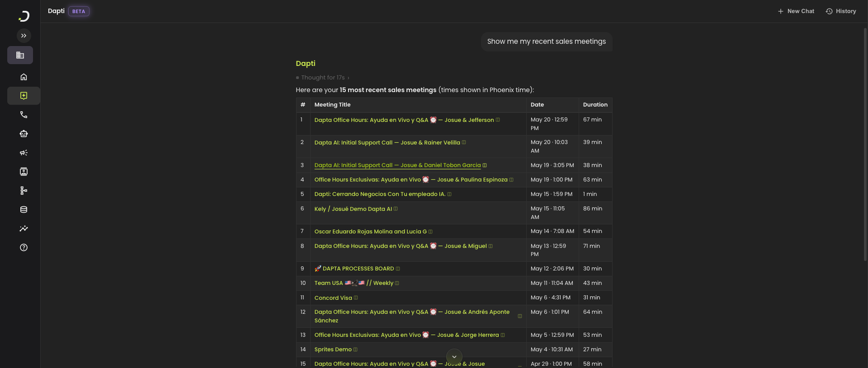Open chat History
868x368 pixels.
[841, 11]
